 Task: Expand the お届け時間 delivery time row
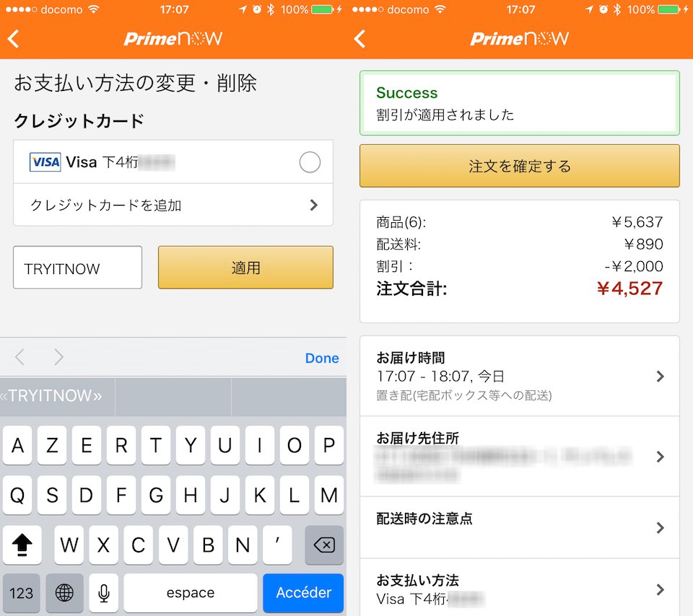point(520,377)
